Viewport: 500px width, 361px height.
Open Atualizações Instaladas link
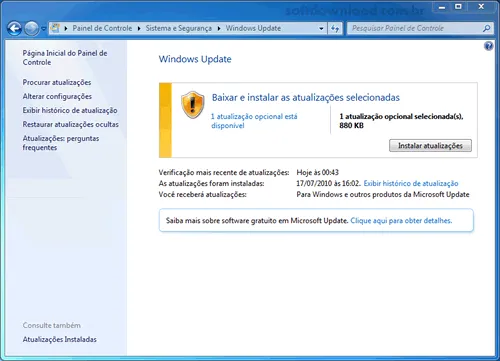tap(59, 339)
